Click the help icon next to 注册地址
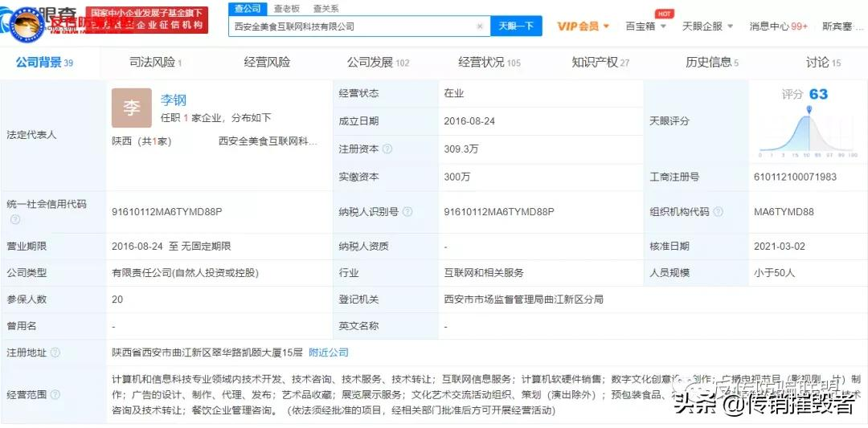 point(55,353)
